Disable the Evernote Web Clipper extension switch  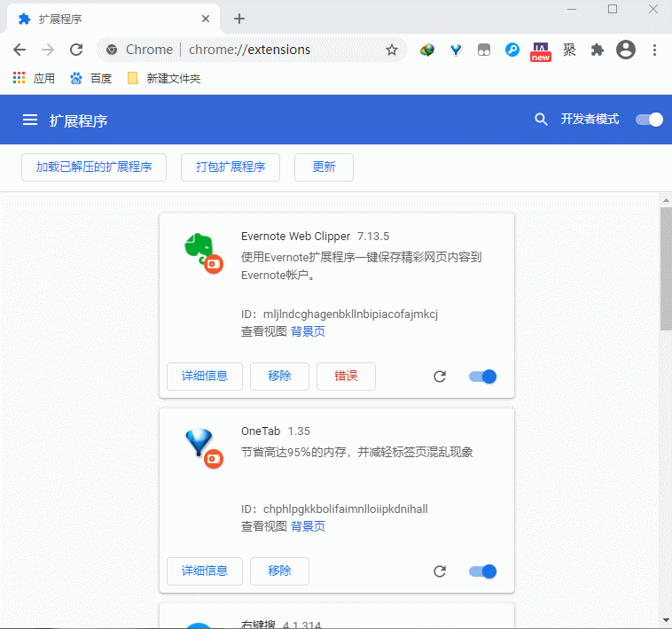coord(482,377)
